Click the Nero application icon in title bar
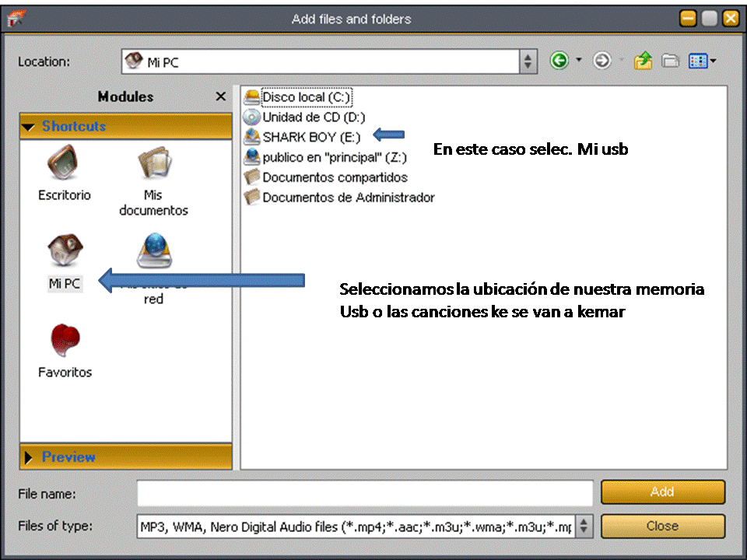This screenshot has width=747, height=560. pos(16,19)
